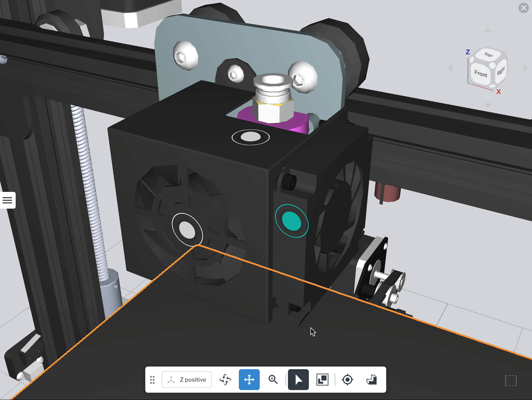Screen dimensions: 532x400
Task: Open the Z positive axis dropdown
Action: pyautogui.click(x=187, y=380)
